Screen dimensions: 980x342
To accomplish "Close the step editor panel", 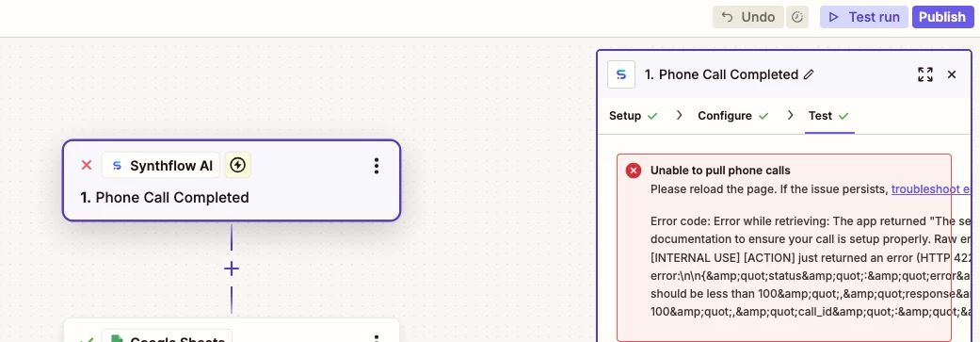I will (952, 74).
